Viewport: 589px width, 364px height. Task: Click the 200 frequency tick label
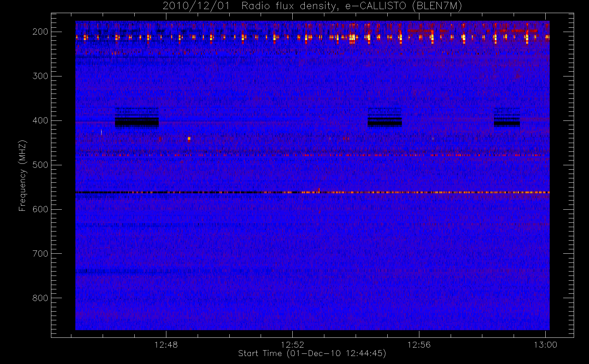(x=40, y=32)
